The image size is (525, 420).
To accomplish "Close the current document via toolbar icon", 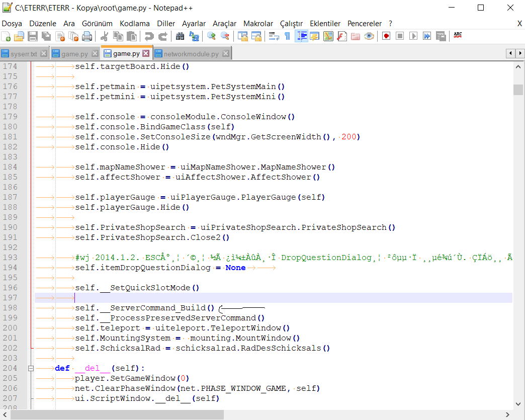I will pyautogui.click(x=60, y=36).
